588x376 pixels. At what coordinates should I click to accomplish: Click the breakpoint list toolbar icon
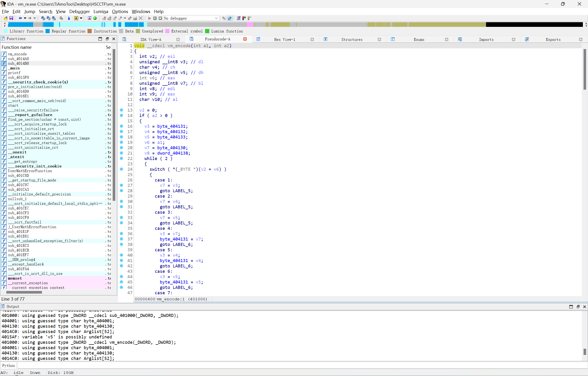pos(238,18)
